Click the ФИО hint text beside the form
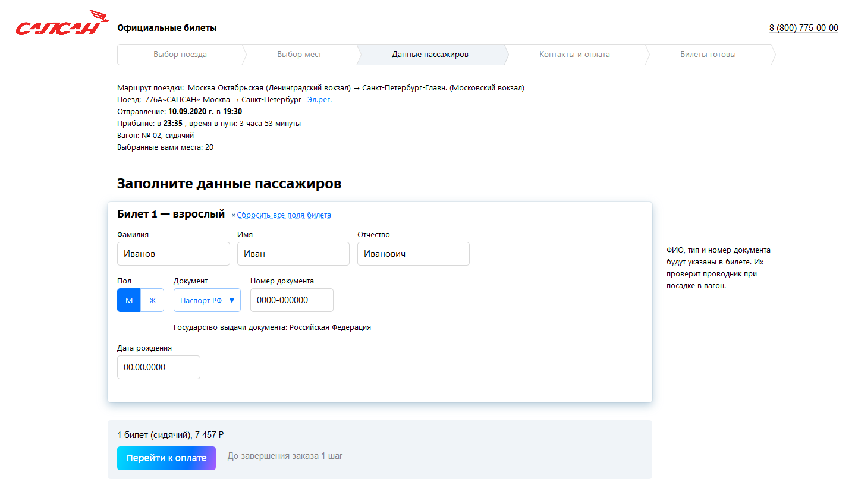The width and height of the screenshot is (855, 504). pyautogui.click(x=718, y=268)
